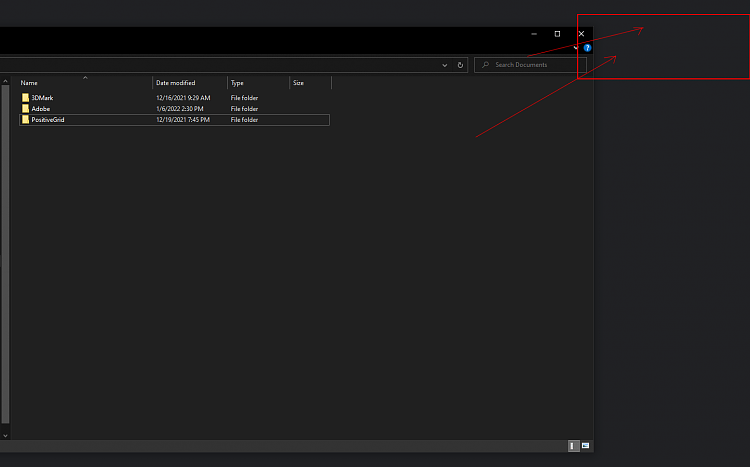The image size is (750, 467).
Task: Click the Adobe folder icon
Action: tap(26, 109)
